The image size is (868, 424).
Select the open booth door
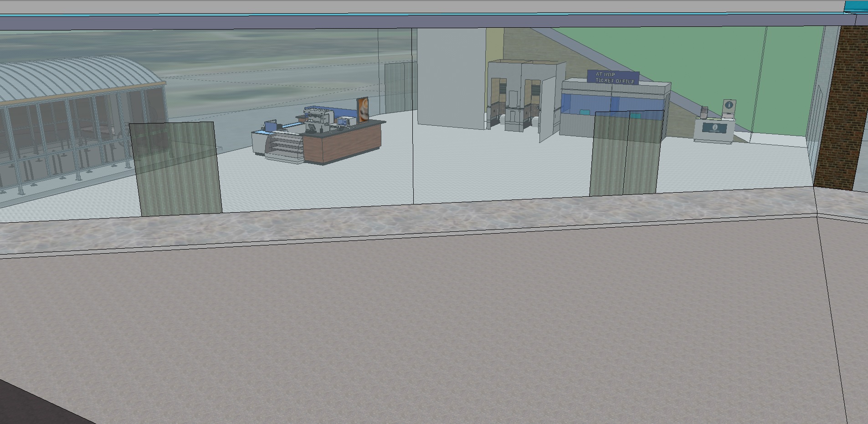[548, 109]
